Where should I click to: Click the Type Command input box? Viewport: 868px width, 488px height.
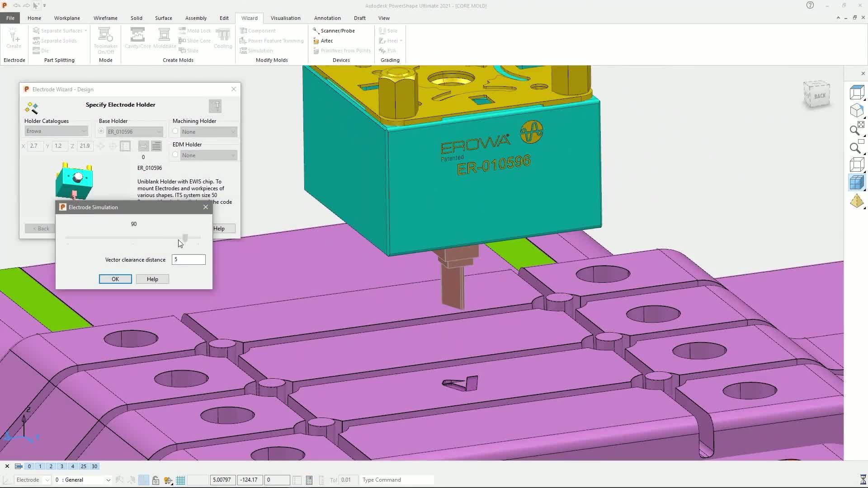397,480
